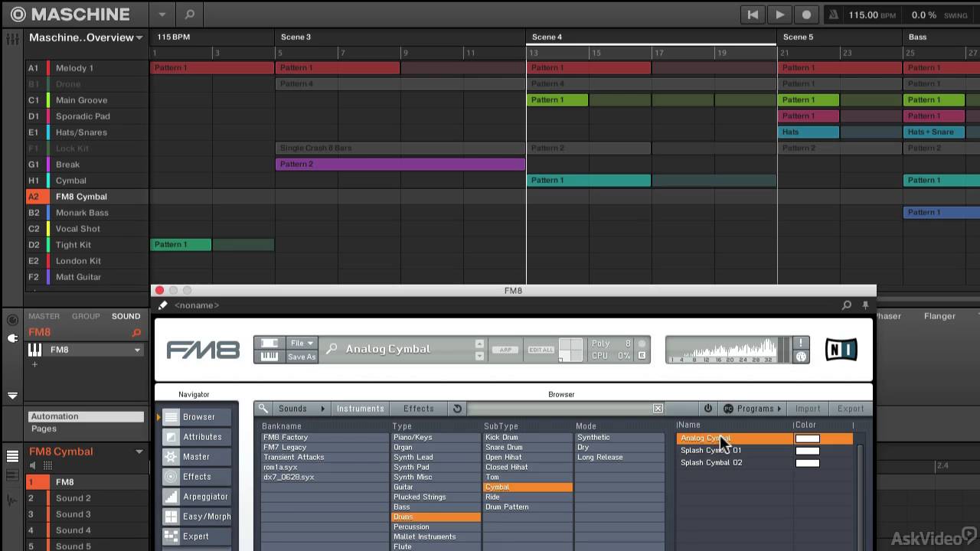Open the sample waveform editor icon
The width and height of the screenshot is (980, 551).
click(12, 501)
